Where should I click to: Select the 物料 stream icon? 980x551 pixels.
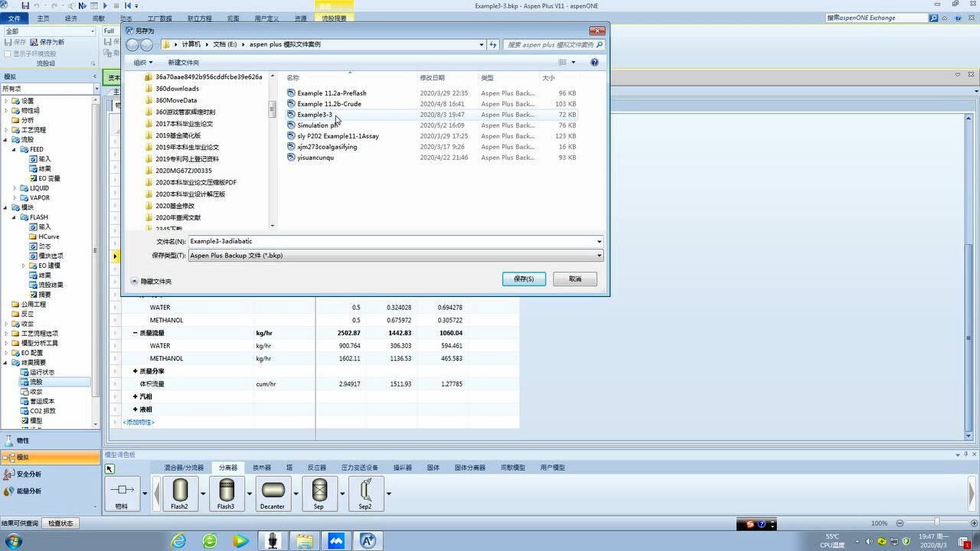(122, 490)
